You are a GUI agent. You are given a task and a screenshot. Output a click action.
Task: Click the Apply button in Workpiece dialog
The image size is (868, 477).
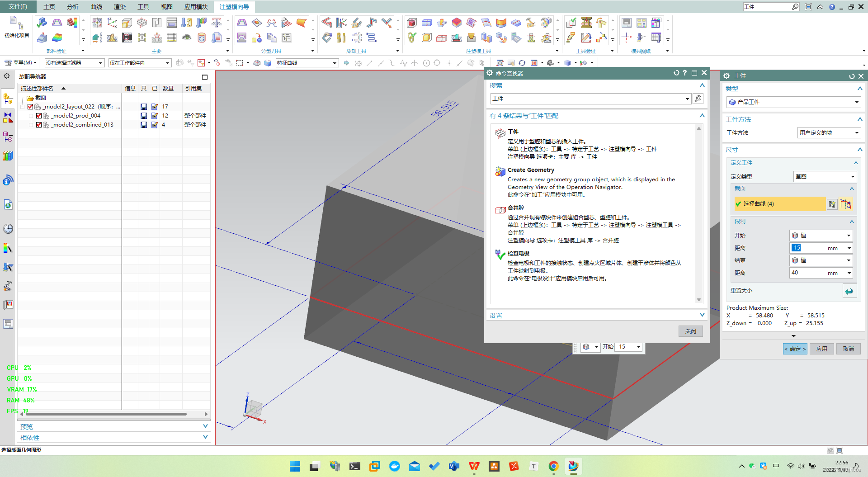coord(821,349)
